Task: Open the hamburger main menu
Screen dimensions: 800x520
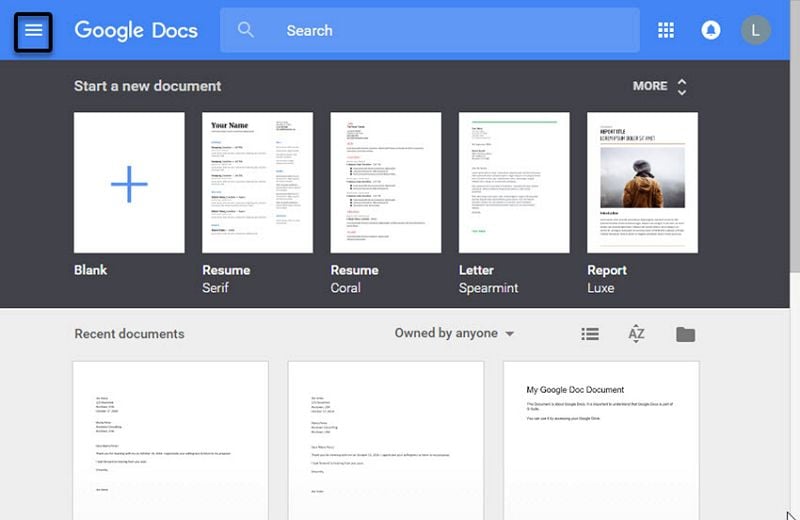Action: click(x=33, y=32)
